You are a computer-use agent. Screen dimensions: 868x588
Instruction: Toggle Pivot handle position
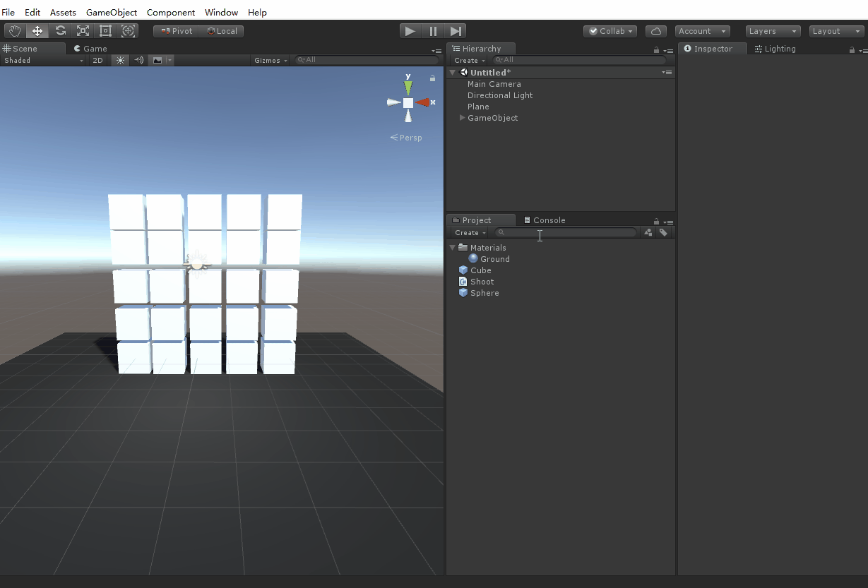tap(176, 31)
